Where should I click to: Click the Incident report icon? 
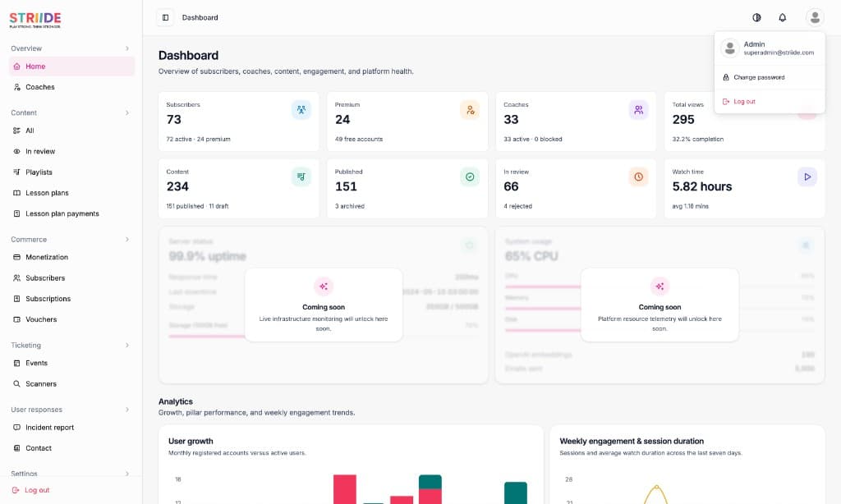click(x=16, y=428)
